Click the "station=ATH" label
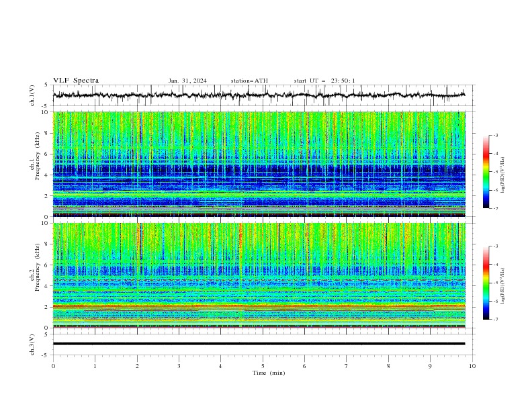Screen dimensions: 532x411 tap(249, 81)
